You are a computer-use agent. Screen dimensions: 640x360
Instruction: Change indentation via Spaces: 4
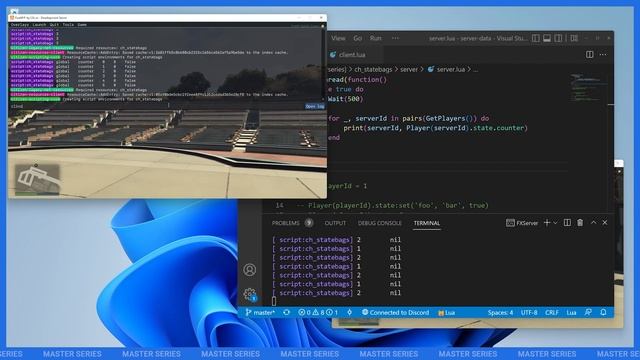coord(500,313)
